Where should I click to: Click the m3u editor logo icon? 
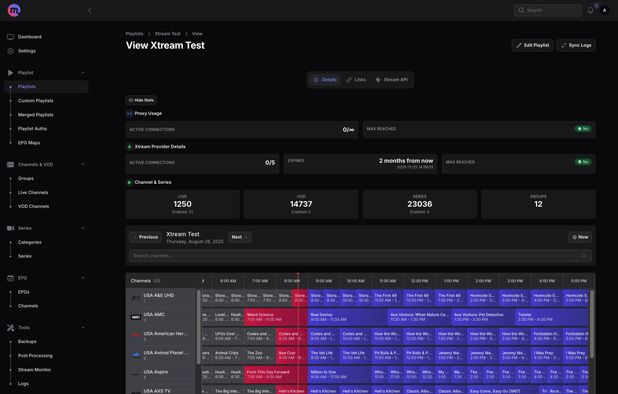tap(14, 10)
